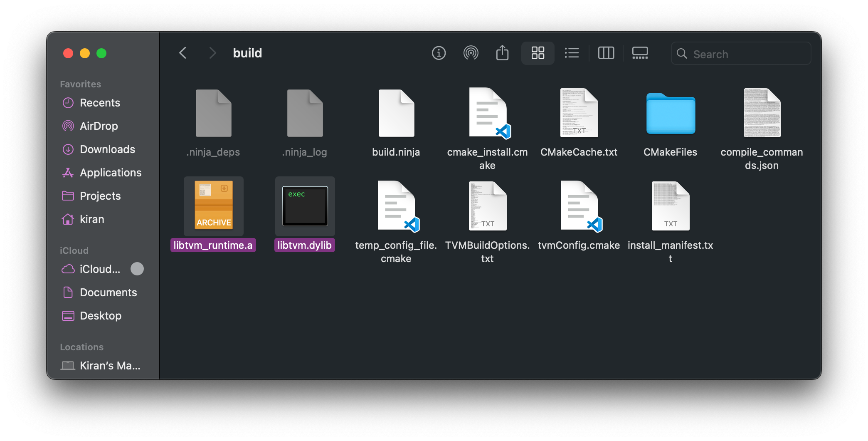Click the Get Info toolbar icon
868x441 pixels.
click(439, 53)
